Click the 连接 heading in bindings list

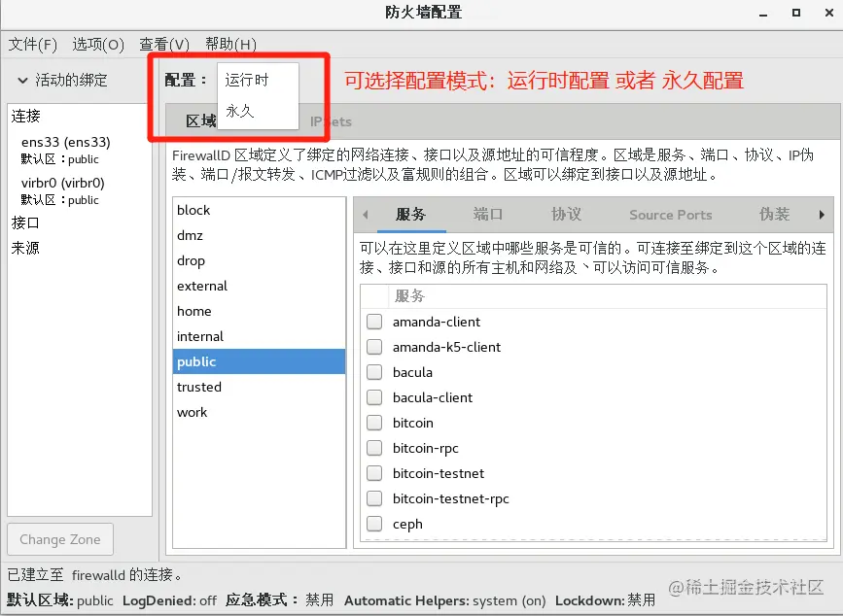(26, 116)
